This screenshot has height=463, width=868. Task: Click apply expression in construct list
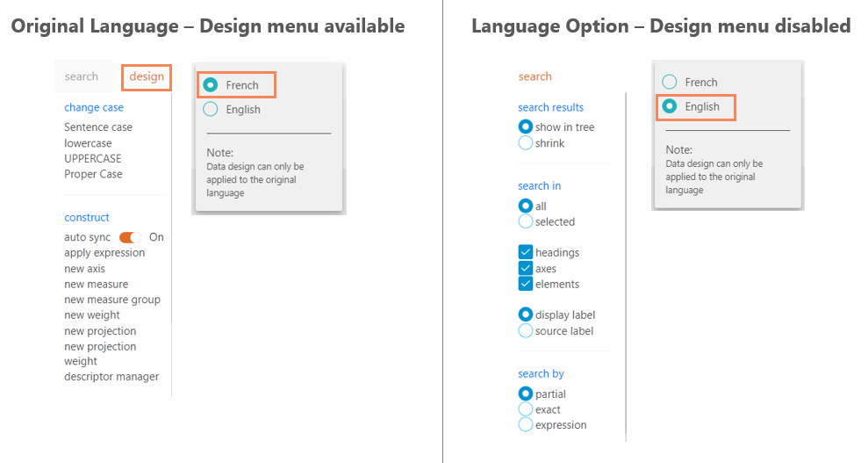104,253
